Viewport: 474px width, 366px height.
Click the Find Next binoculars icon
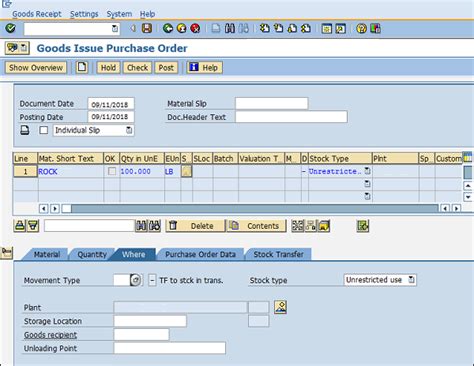[x=244, y=28]
